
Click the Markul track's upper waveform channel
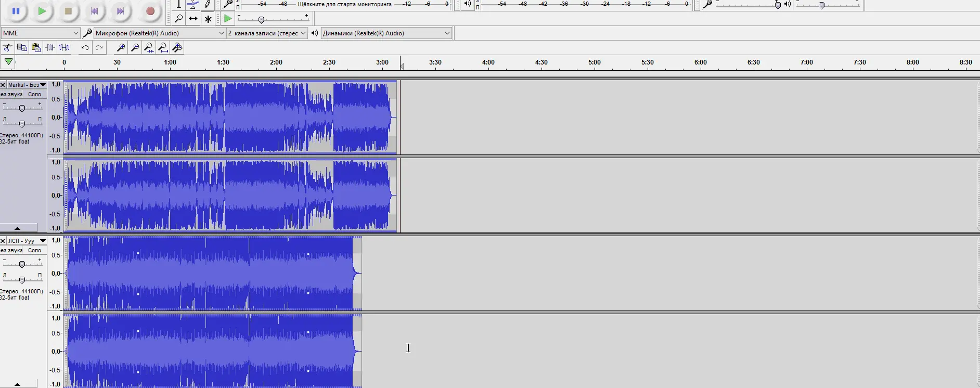tap(230, 118)
